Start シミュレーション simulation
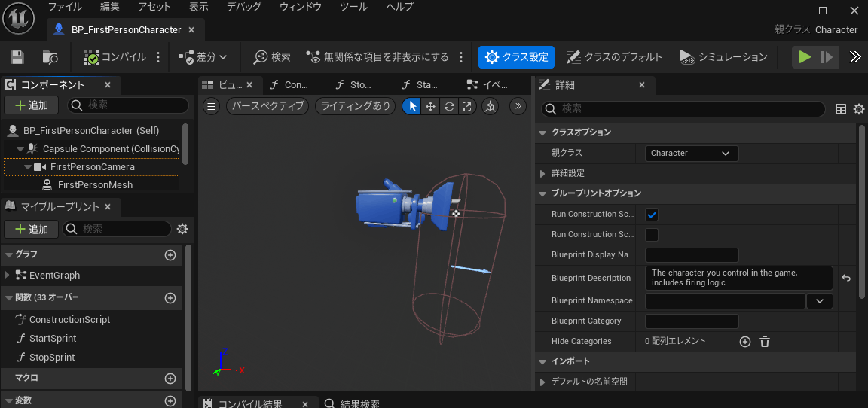The width and height of the screenshot is (868, 408). click(x=723, y=57)
